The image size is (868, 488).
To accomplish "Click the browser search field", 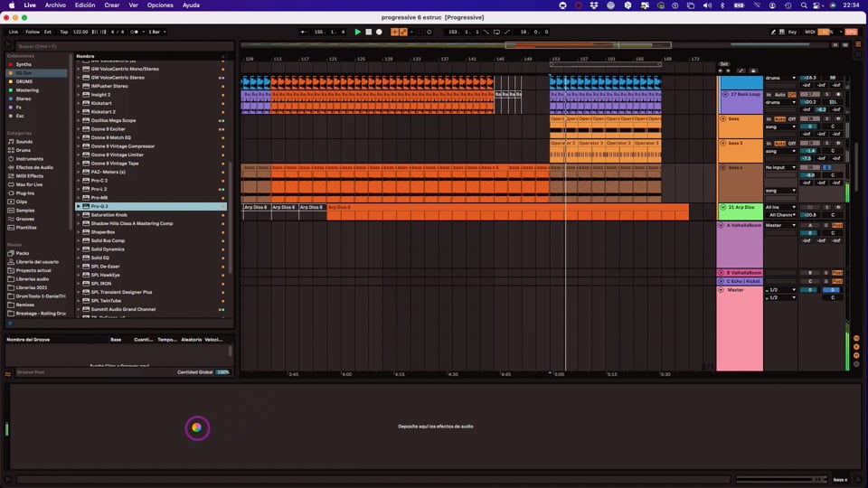I will (x=125, y=46).
